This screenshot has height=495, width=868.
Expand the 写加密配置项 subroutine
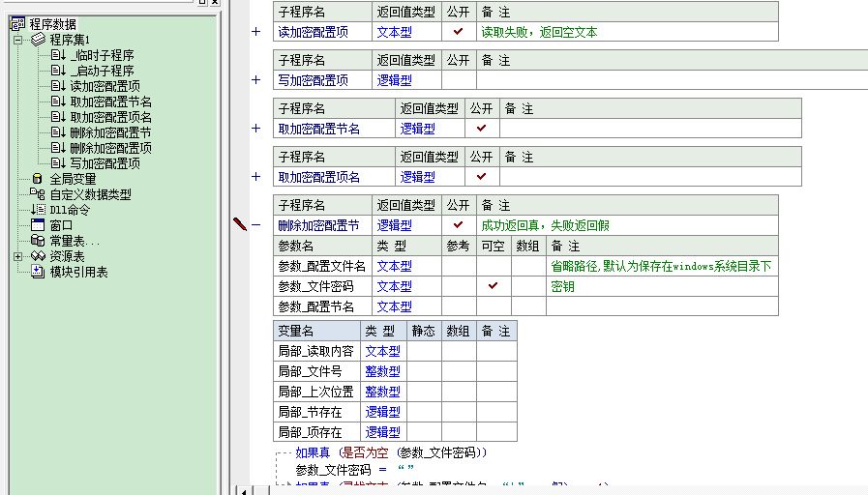click(255, 79)
